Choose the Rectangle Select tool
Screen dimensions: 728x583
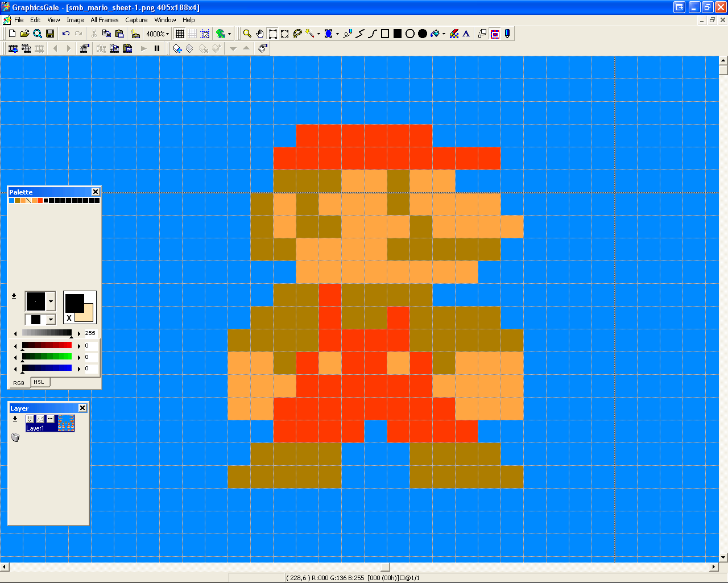pos(272,34)
